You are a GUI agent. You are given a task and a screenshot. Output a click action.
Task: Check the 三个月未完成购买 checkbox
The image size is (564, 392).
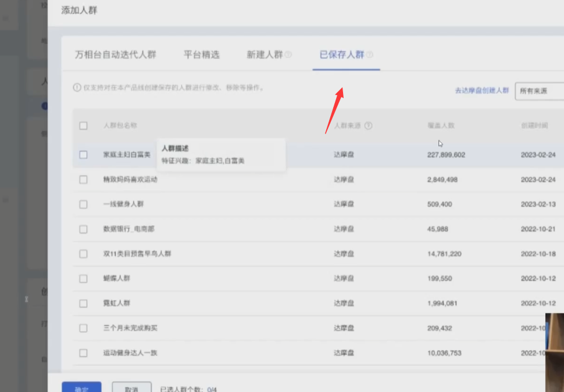click(83, 328)
